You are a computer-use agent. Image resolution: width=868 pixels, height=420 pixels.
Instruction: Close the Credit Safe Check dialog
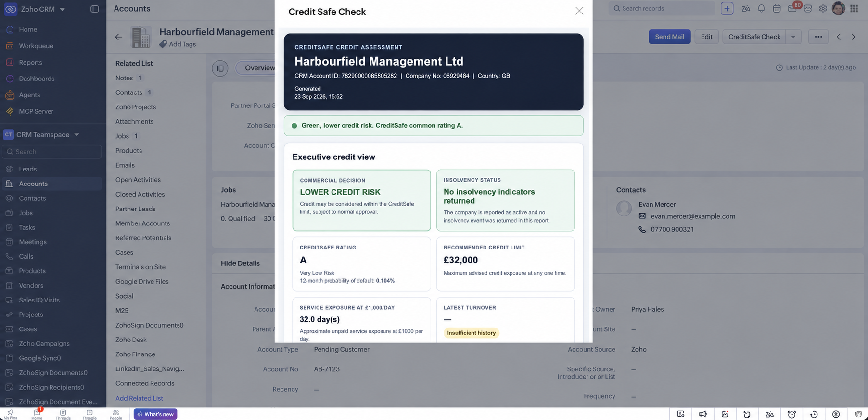pos(579,11)
